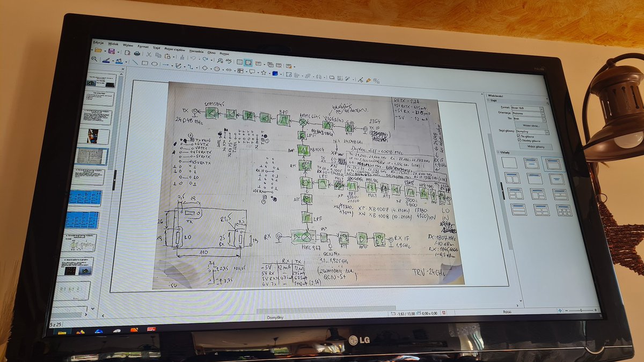644x362 pixels.
Task: Disable the Obiekty główne checkbox
Action: tap(519, 141)
